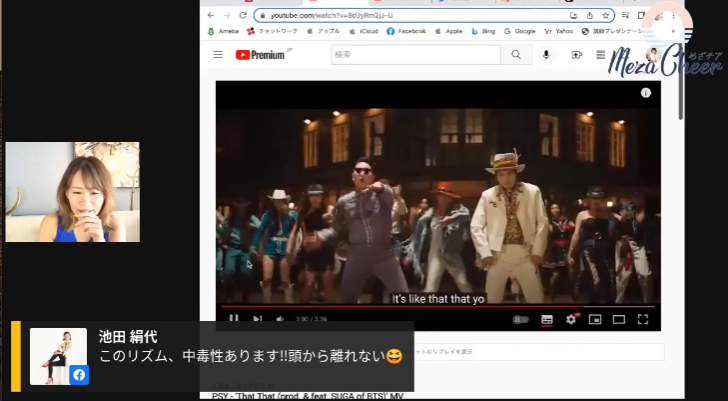The width and height of the screenshot is (728, 401).
Task: Click the share icon in the address bar
Action: (x=590, y=15)
